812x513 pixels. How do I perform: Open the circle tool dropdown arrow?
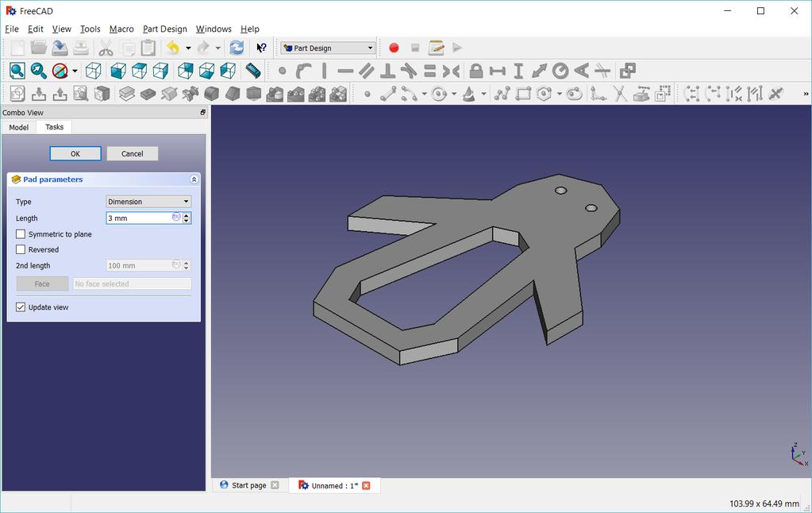pyautogui.click(x=454, y=94)
